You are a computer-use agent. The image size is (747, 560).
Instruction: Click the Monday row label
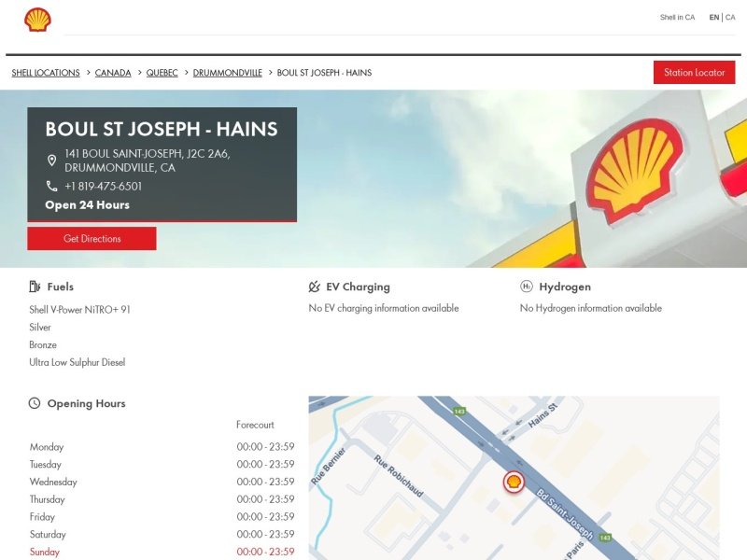tap(47, 447)
